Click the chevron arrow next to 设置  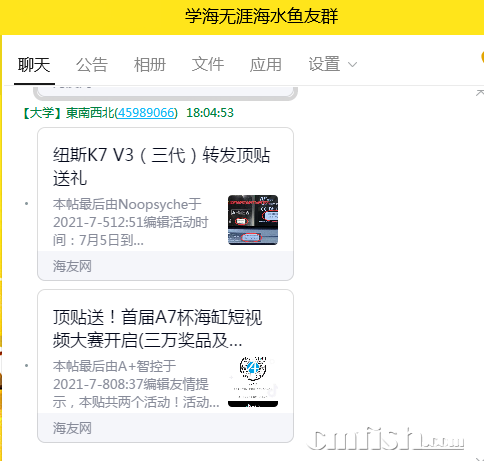(x=352, y=65)
